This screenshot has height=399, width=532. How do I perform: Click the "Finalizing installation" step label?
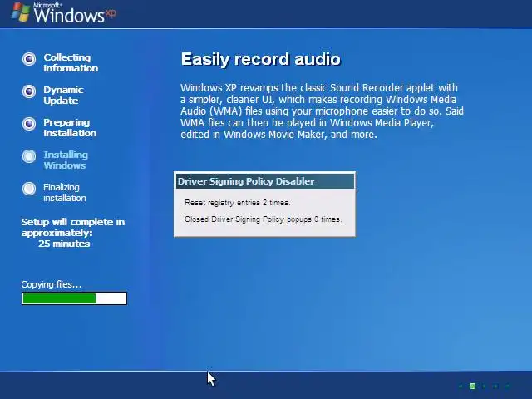(65, 192)
